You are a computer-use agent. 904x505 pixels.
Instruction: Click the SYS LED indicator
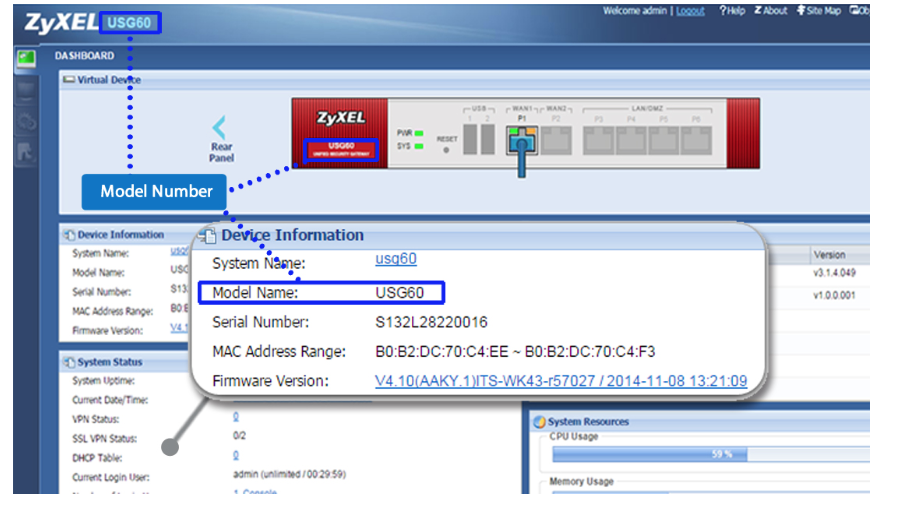point(419,146)
